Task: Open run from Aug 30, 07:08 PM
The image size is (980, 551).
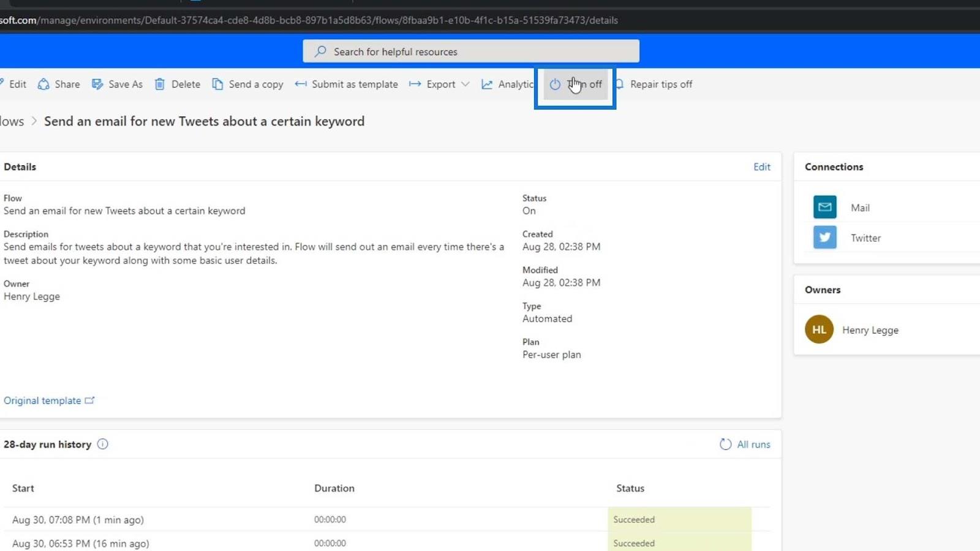Action: pyautogui.click(x=78, y=520)
